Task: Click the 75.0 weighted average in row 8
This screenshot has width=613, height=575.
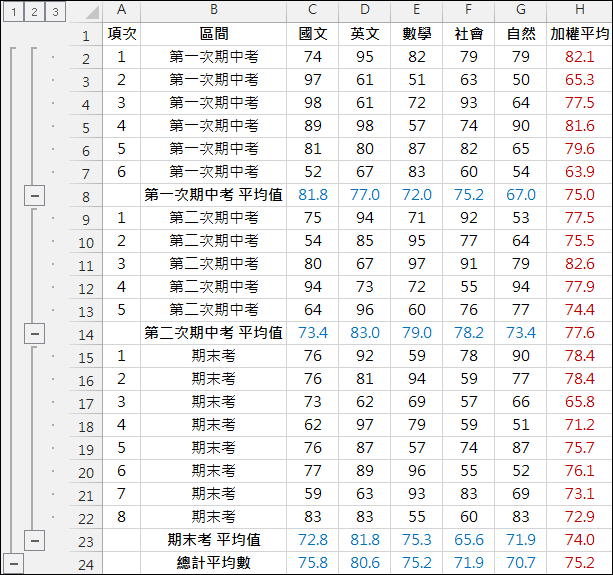Action: 579,195
